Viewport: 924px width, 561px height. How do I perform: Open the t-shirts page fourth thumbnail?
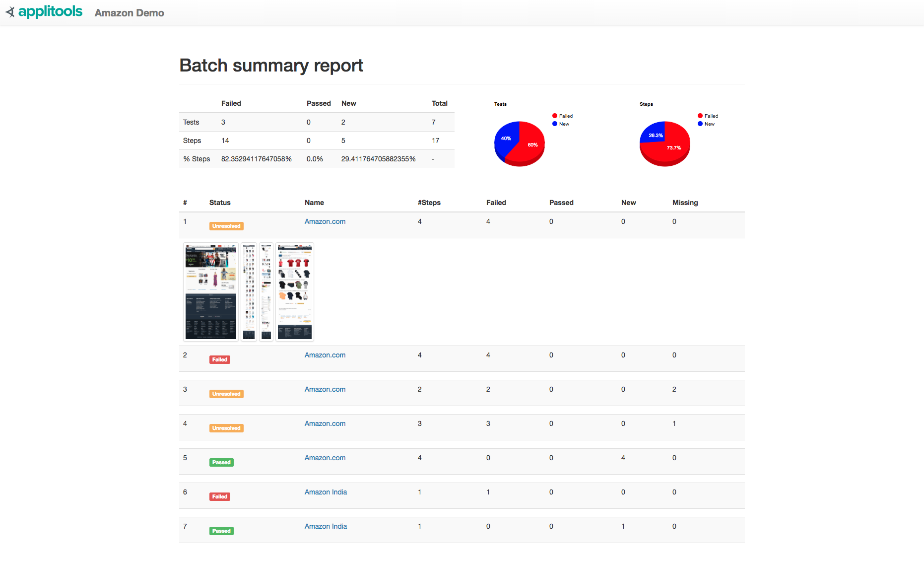[295, 292]
